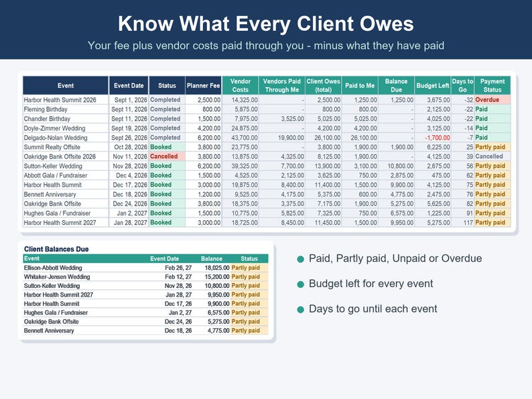Select the 'Fleming Birthday' event cell
This screenshot has width=532, height=399.
click(x=66, y=109)
